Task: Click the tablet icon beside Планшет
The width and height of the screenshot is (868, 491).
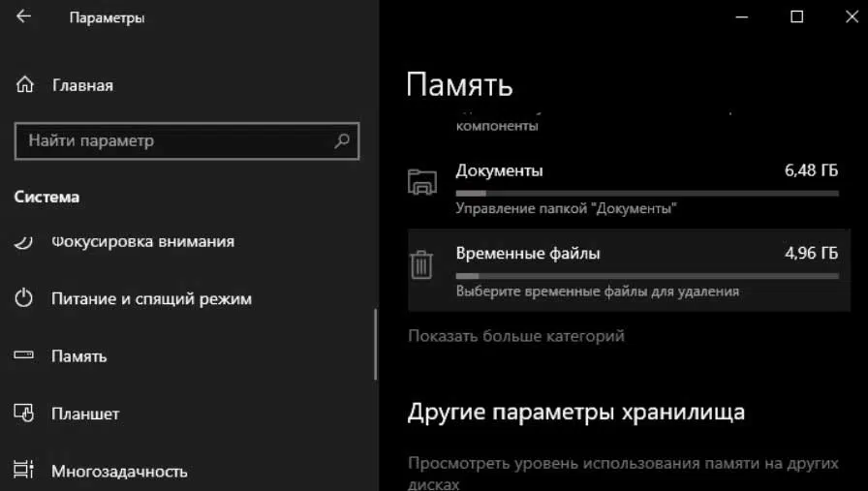Action: tap(24, 413)
